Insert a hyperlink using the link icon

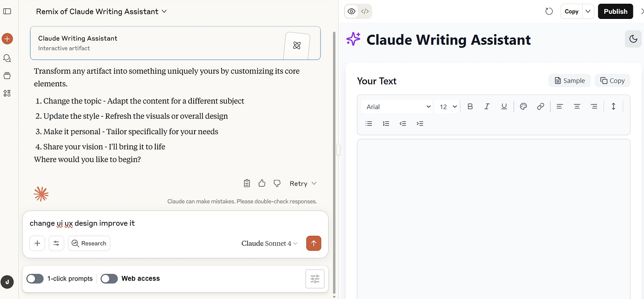540,106
